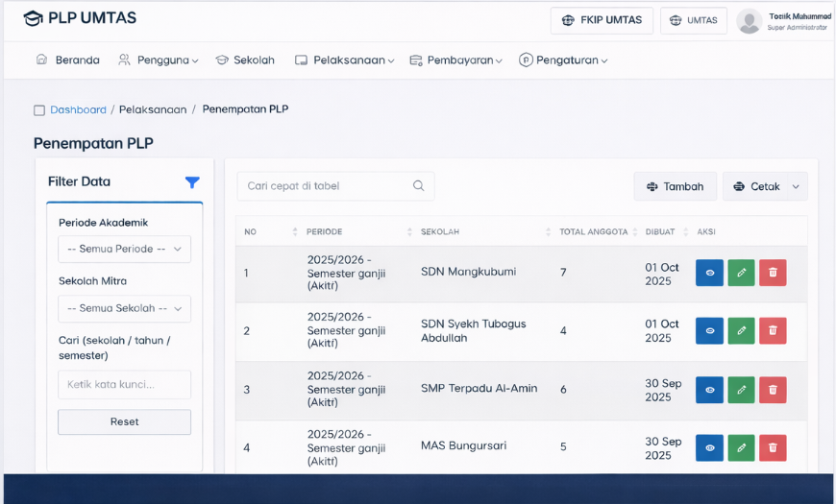Open the UMTAS link button
The width and height of the screenshot is (836, 504).
[693, 20]
